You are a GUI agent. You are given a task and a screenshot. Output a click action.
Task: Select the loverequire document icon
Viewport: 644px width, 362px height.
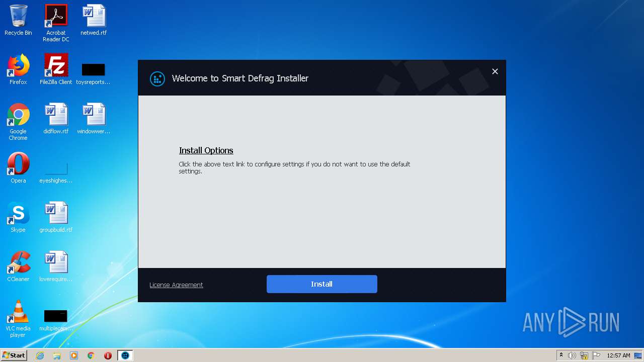tap(56, 266)
